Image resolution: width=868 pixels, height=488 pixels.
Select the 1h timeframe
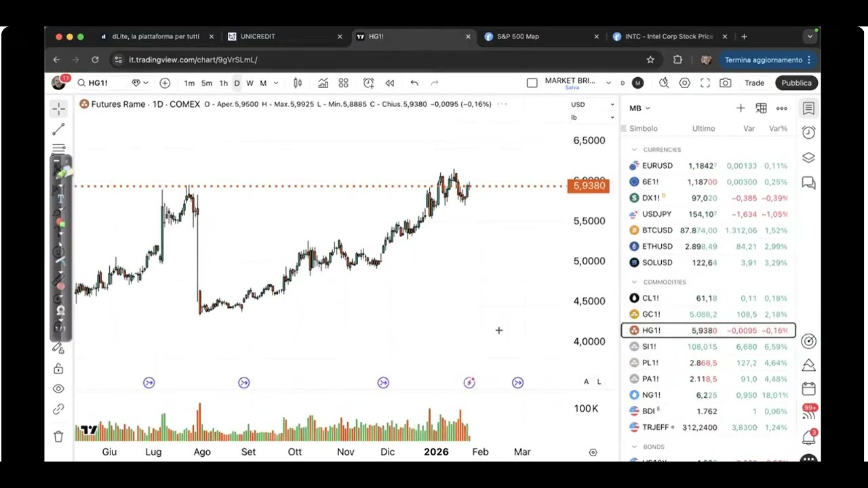point(223,83)
